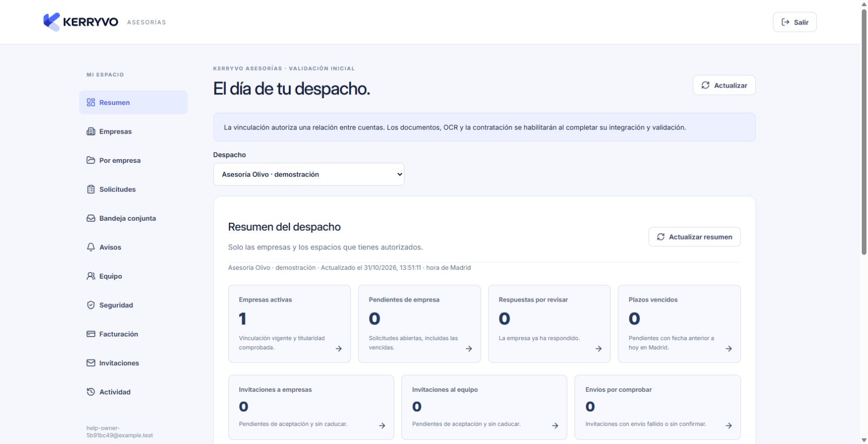
Task: Click the Actualizar button
Action: pos(724,85)
